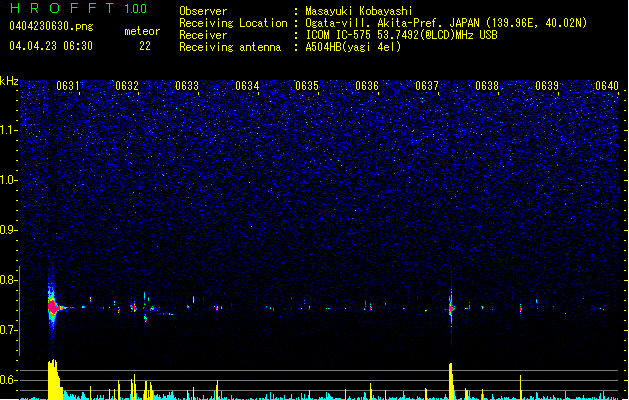Click the 0.7 kHz axis tick label
The height and width of the screenshot is (400, 629).
pyautogui.click(x=8, y=330)
